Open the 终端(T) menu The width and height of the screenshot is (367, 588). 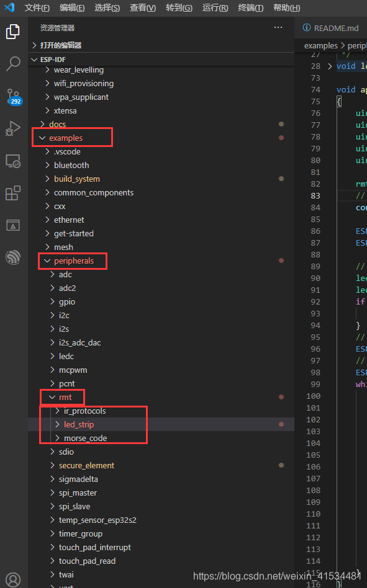click(251, 7)
